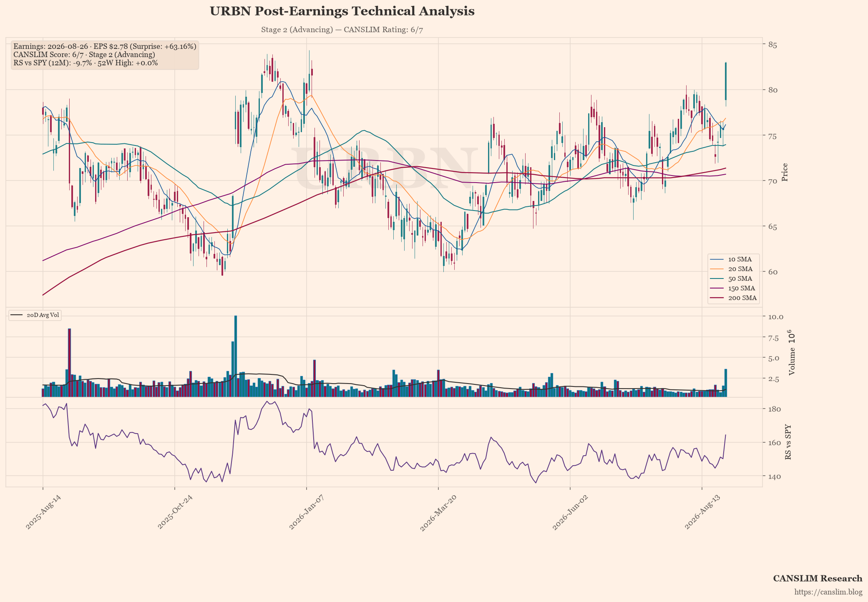Screen dimensions: 868x602
Task: Click the 7.5 volume tick label
Action: [x=773, y=338]
